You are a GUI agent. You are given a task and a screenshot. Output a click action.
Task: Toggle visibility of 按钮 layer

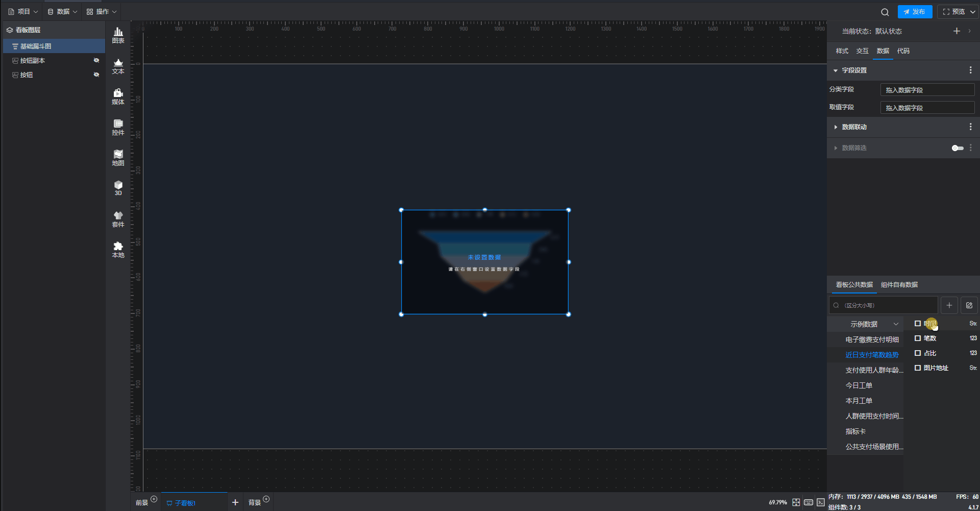[x=96, y=75]
